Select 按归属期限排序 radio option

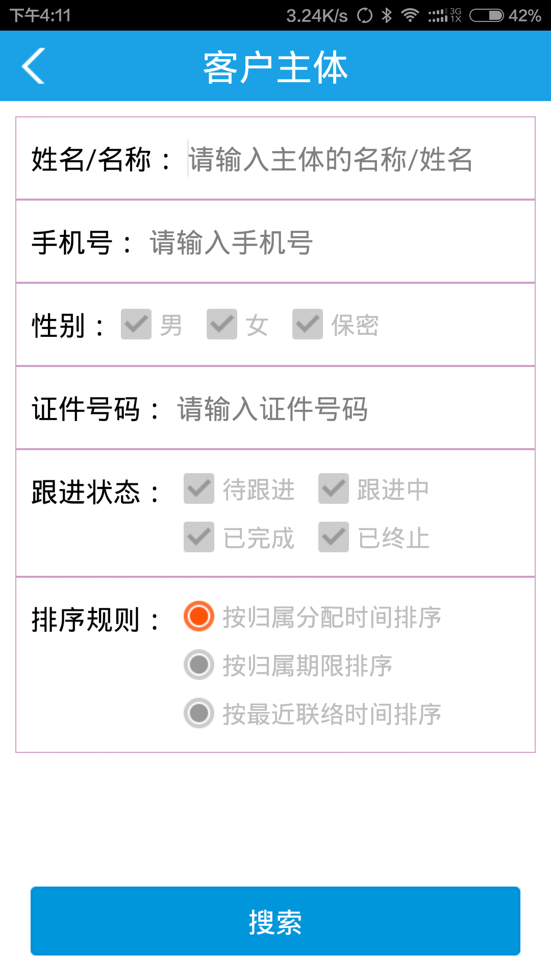tap(199, 665)
